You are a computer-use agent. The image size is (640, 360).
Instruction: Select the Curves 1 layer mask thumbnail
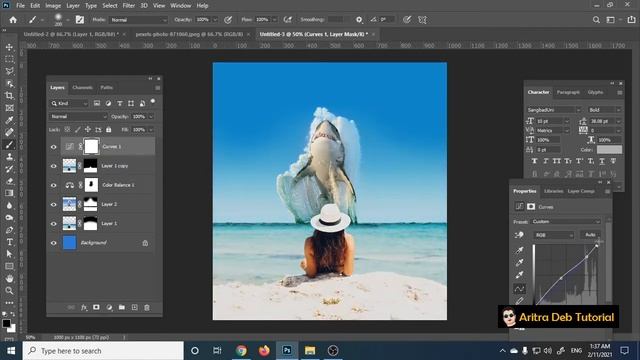click(91, 147)
